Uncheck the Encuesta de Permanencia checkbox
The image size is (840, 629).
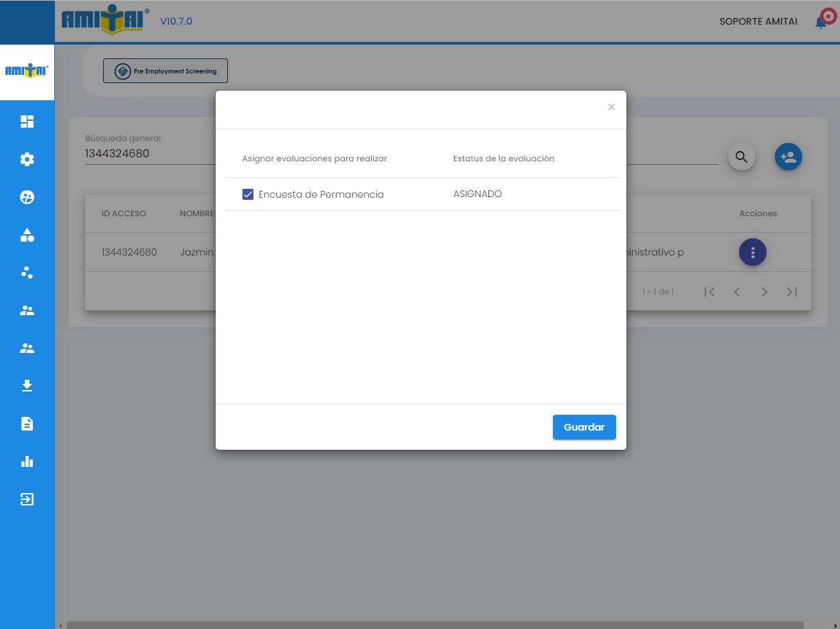pyautogui.click(x=248, y=194)
